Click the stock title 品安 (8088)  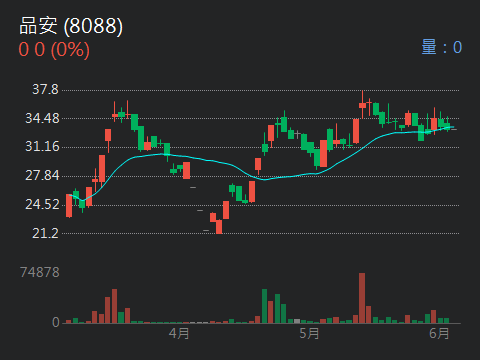click(71, 26)
